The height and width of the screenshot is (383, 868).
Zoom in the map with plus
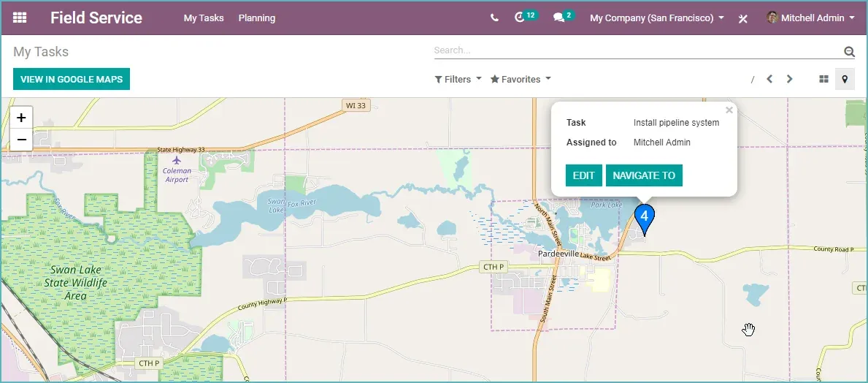pos(22,118)
